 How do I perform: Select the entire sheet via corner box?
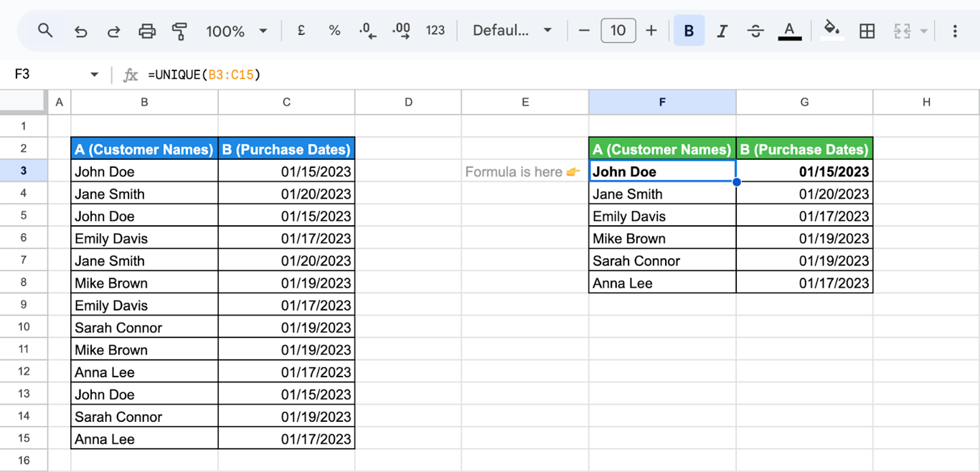pos(24,102)
